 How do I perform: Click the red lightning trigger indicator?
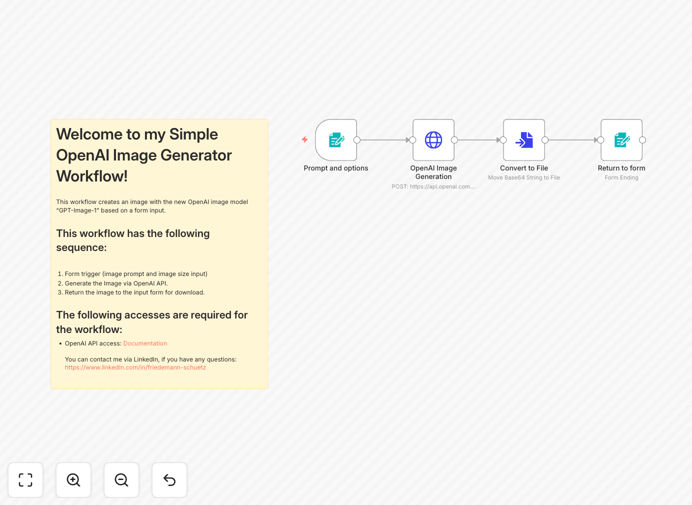pyautogui.click(x=305, y=139)
